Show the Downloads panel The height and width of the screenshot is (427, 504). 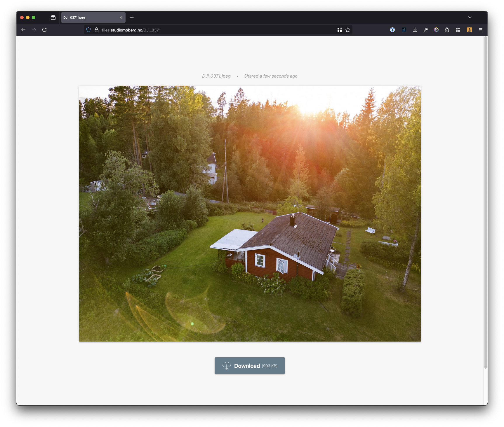point(415,30)
